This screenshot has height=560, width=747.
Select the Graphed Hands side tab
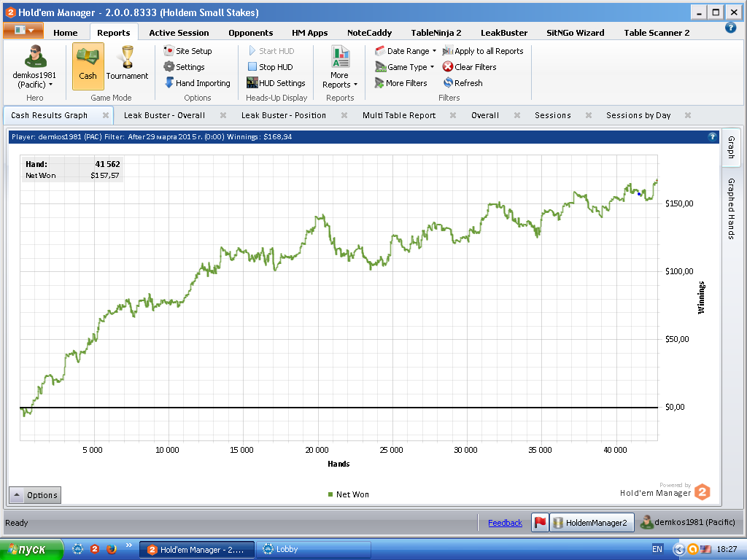(731, 209)
